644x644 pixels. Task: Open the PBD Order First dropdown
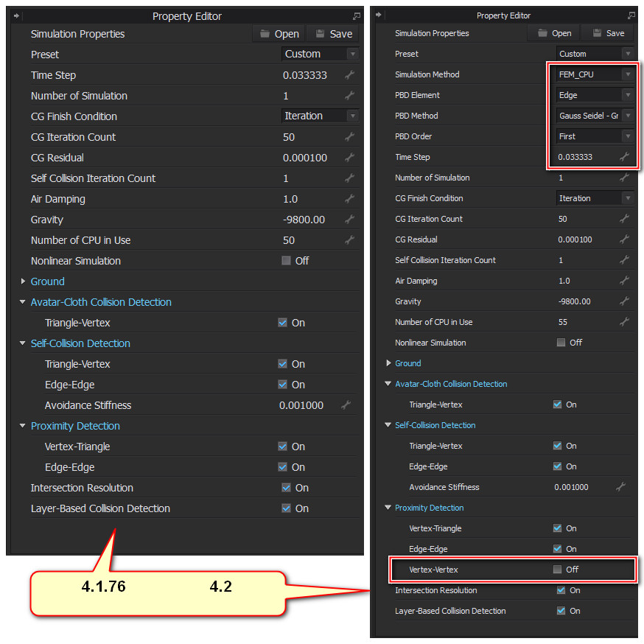tap(595, 136)
